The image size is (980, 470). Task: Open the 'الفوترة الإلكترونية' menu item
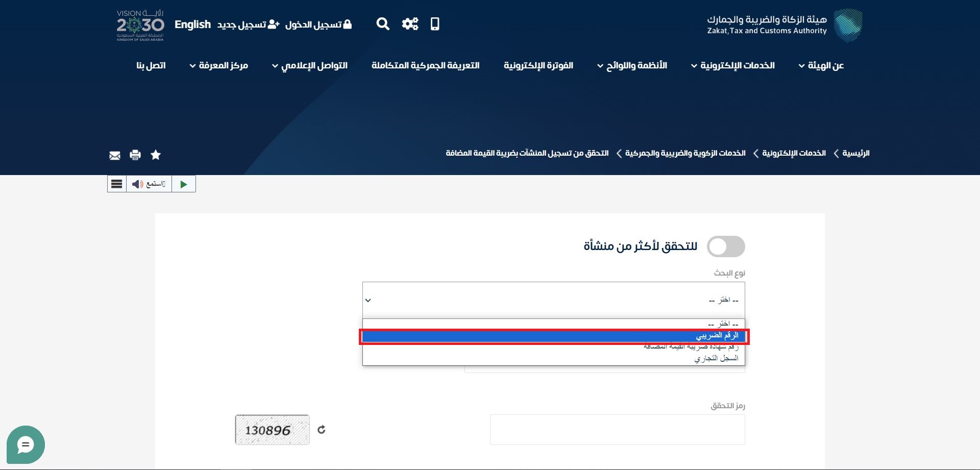[x=538, y=65]
